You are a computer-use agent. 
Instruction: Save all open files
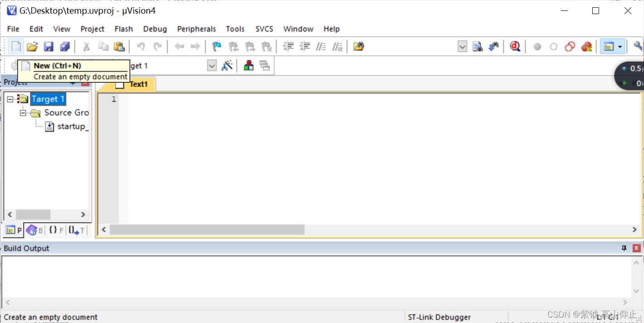tap(65, 46)
